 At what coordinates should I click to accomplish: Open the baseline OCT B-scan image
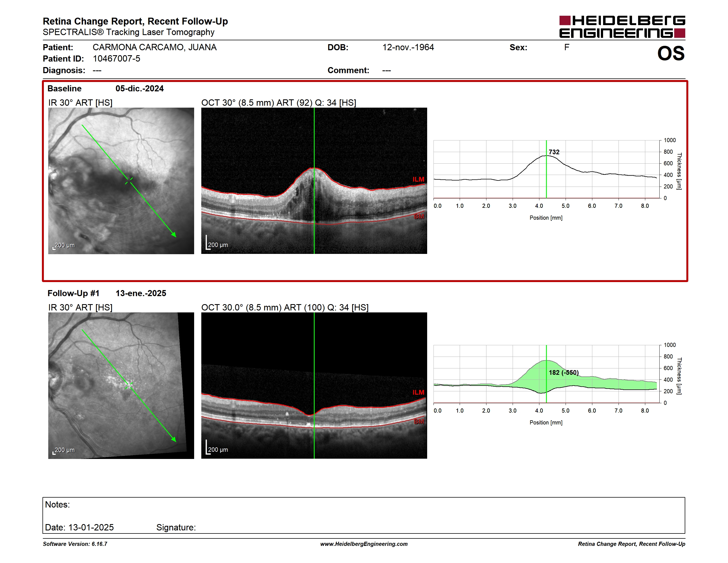314,181
